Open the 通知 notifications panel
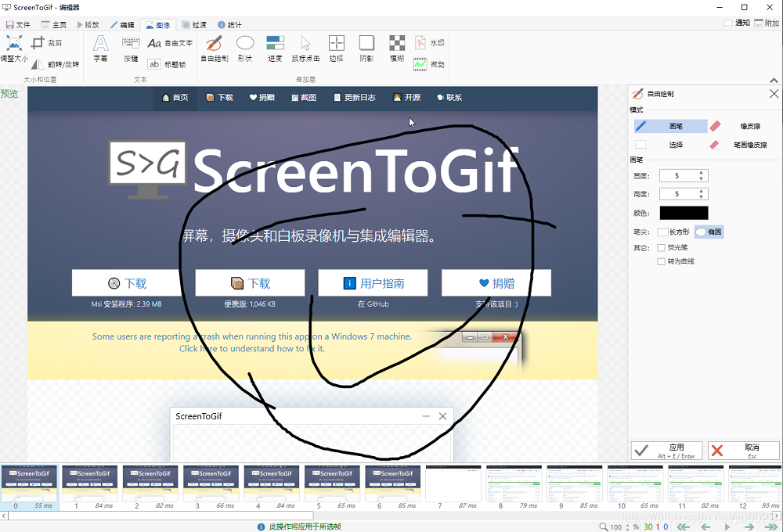Viewport: 783px width, 532px height. (x=737, y=23)
